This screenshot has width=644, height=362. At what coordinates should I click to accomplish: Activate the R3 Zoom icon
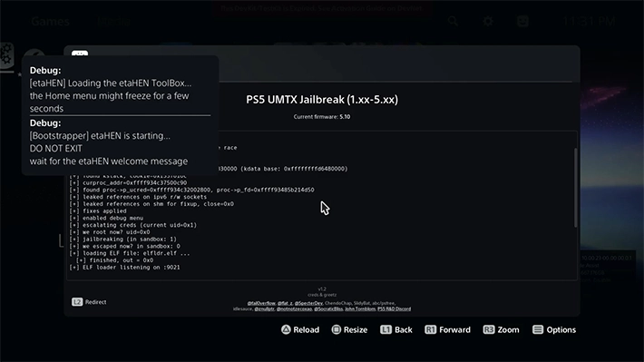coord(488,329)
